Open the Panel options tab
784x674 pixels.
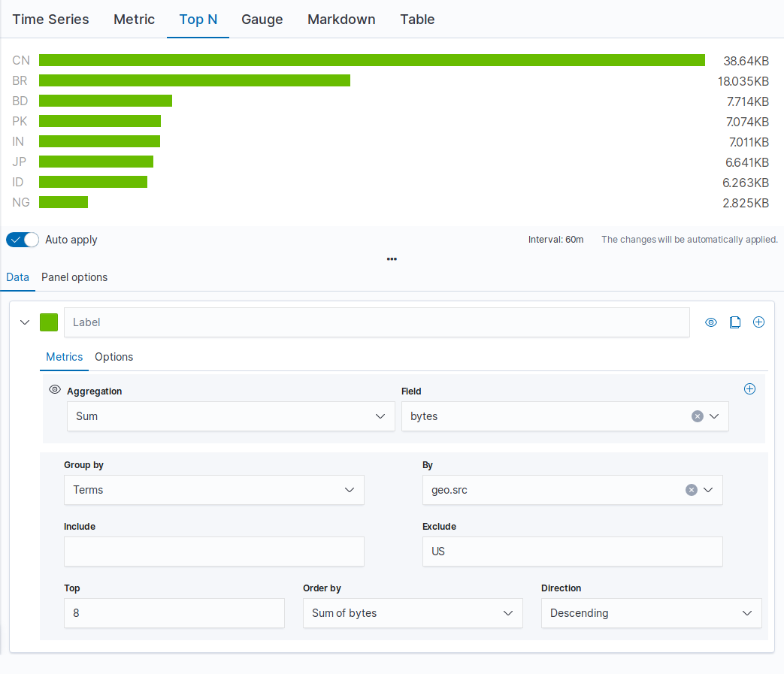(x=74, y=277)
